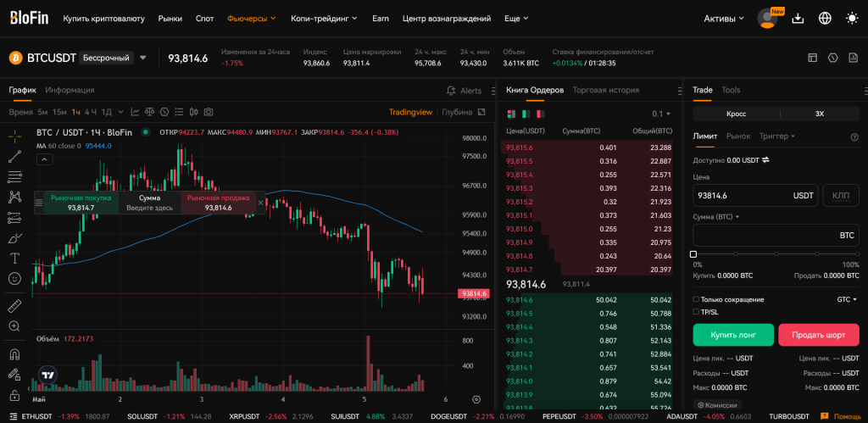The width and height of the screenshot is (868, 423).
Task: Collapse the chart legend arrow
Action: [44, 159]
